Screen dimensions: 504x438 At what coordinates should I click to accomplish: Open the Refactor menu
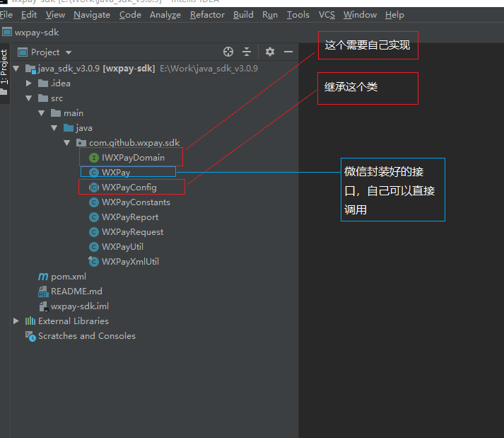coord(207,15)
